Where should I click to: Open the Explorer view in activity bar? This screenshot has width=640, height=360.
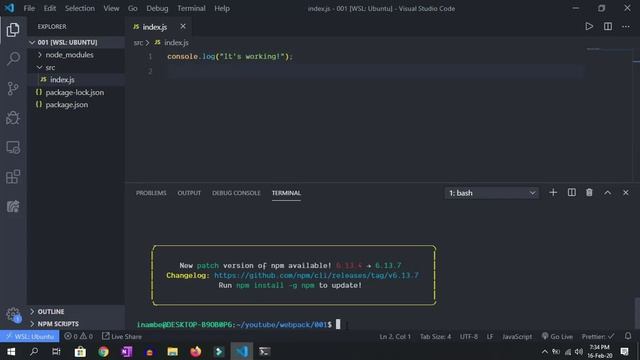tap(13, 30)
